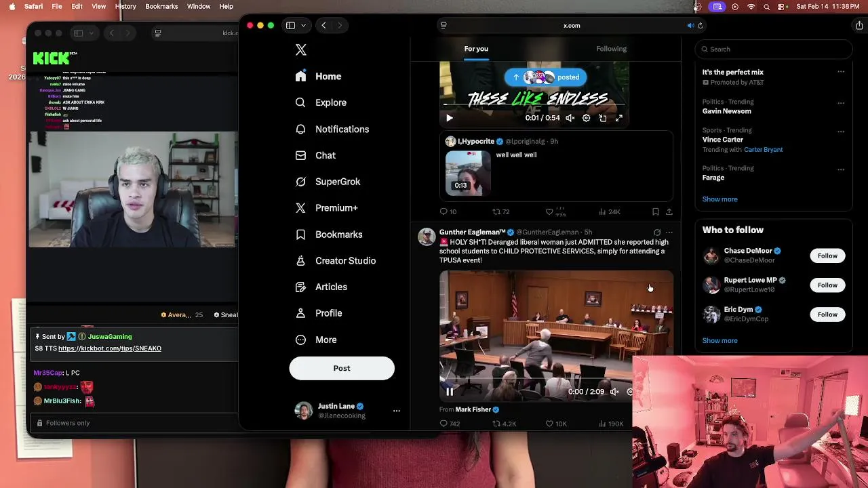Screen dimensions: 868x488
Task: Open the Carter Bryant trending link
Action: [x=764, y=150]
